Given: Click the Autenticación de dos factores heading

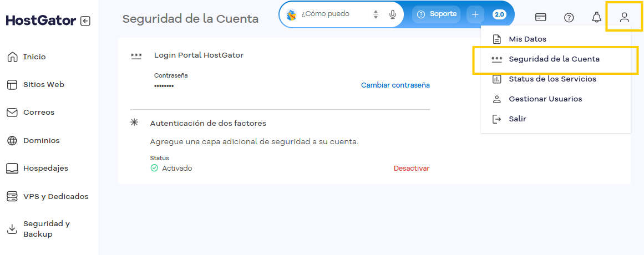Looking at the screenshot, I should [208, 123].
